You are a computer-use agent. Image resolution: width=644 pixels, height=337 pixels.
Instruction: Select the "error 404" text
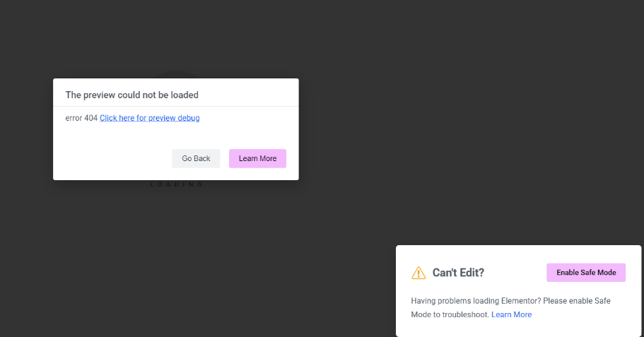(x=81, y=118)
